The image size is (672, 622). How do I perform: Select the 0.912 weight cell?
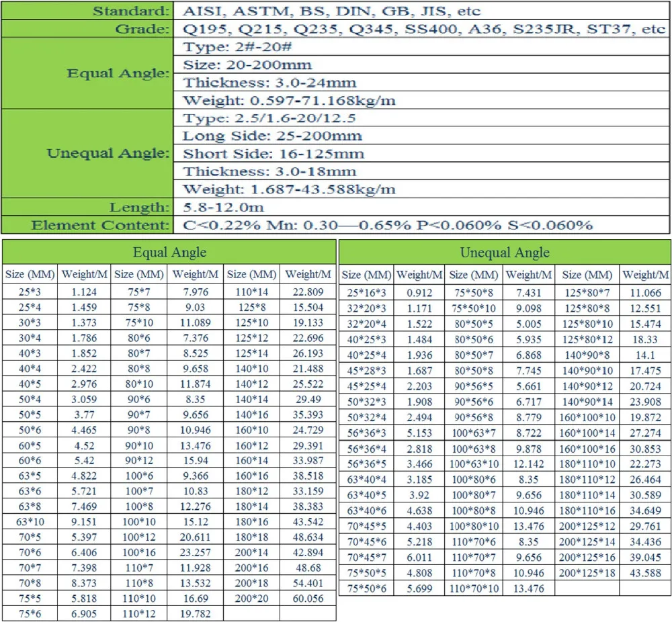420,293
